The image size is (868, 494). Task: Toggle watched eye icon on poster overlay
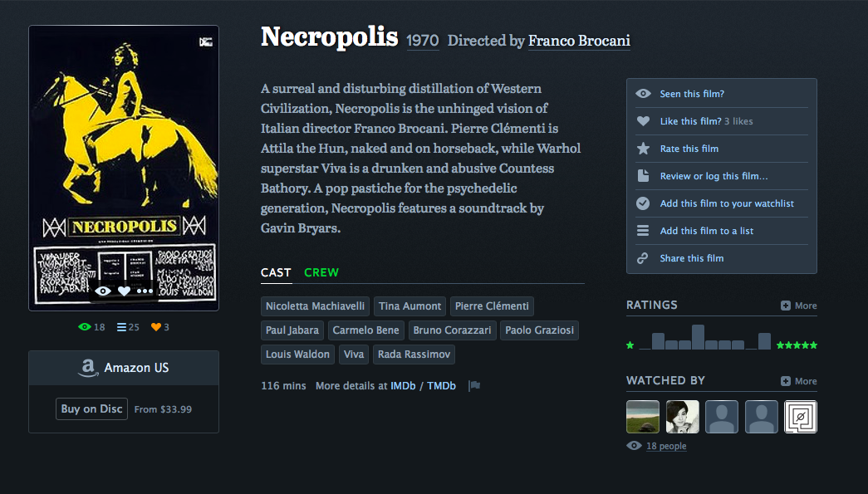(103, 291)
